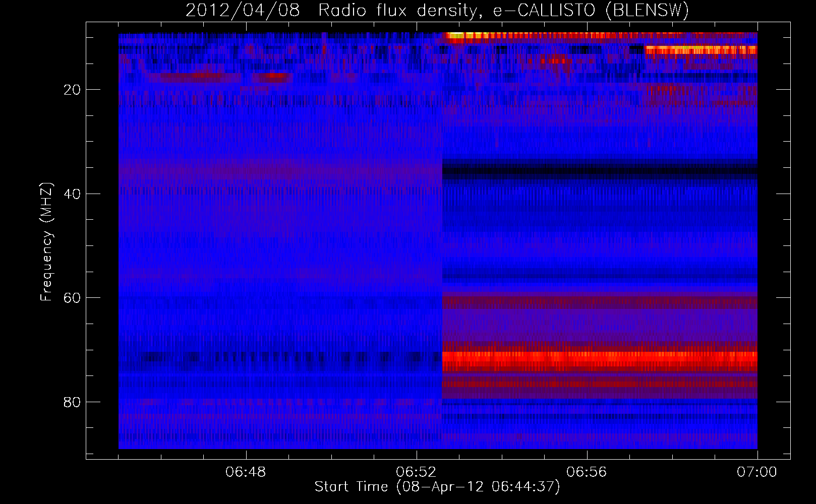Image resolution: width=816 pixels, height=504 pixels.
Task: Click the 06:56 time tick label
Action: [x=587, y=472]
